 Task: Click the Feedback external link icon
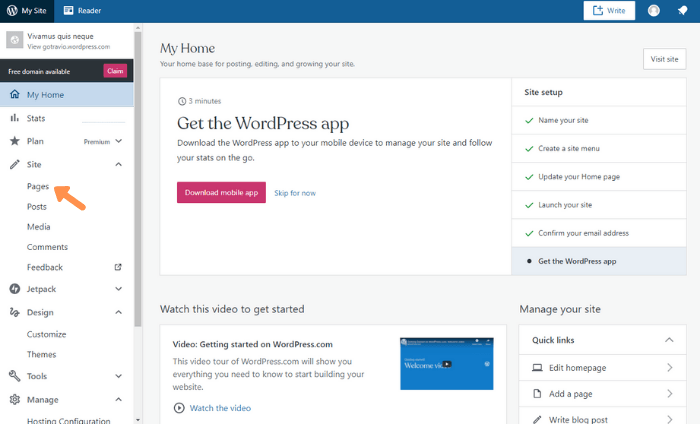point(118,267)
